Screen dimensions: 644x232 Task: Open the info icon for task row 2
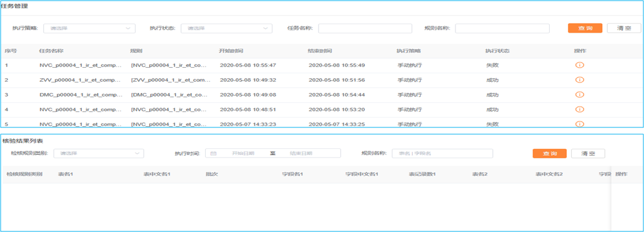(579, 80)
